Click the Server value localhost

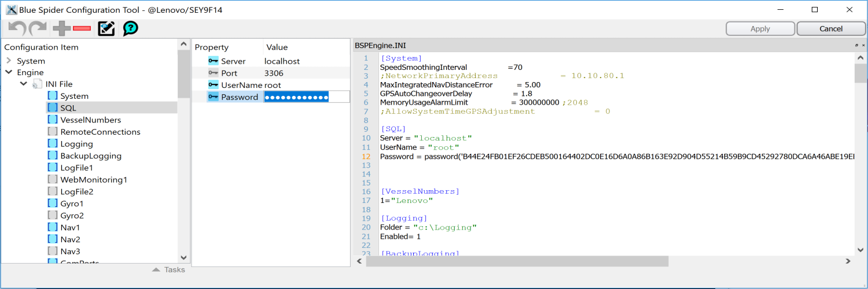tap(282, 61)
